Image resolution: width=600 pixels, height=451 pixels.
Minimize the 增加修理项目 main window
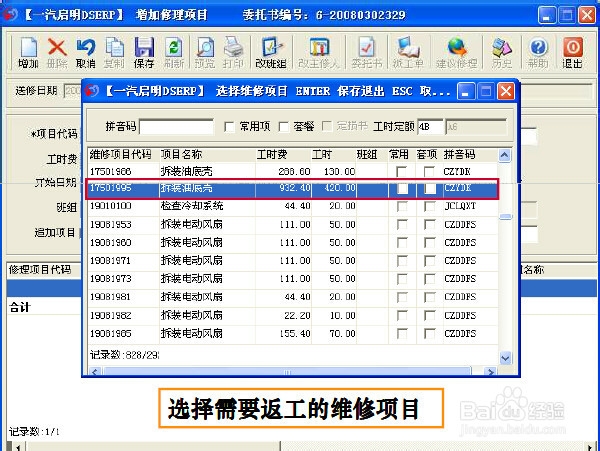click(547, 15)
